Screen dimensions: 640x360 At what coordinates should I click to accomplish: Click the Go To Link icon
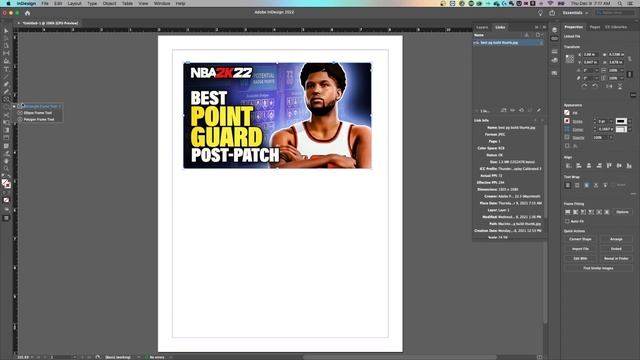(513, 110)
